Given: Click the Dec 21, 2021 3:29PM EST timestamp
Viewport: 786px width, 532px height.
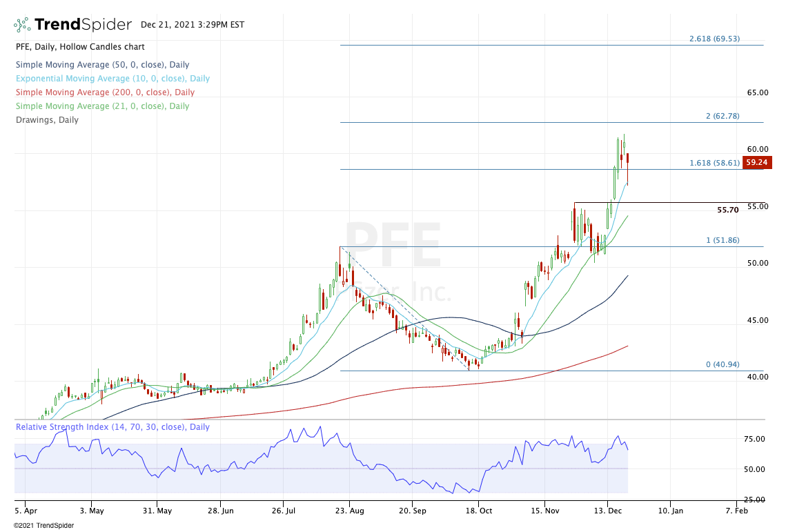Looking at the screenshot, I should tap(192, 25).
